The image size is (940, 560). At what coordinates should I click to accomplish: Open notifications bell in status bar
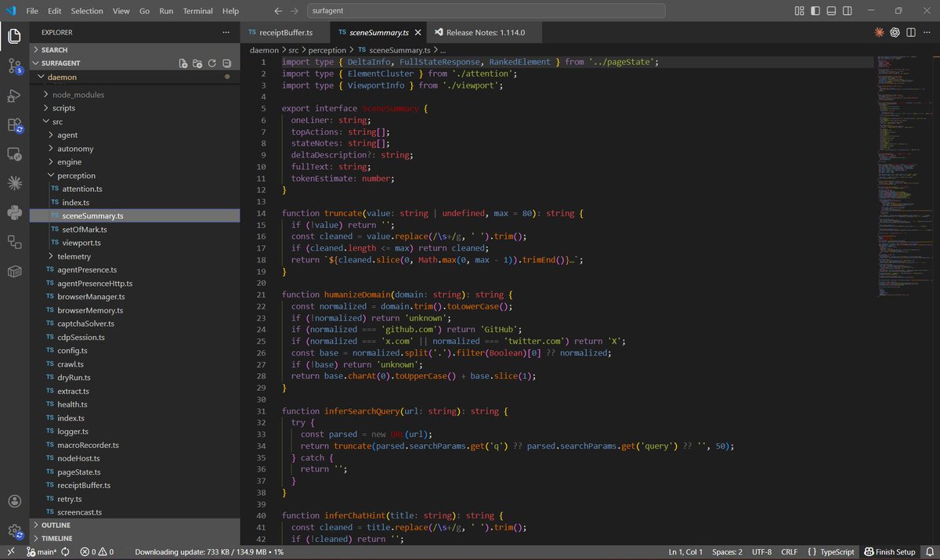pyautogui.click(x=929, y=551)
